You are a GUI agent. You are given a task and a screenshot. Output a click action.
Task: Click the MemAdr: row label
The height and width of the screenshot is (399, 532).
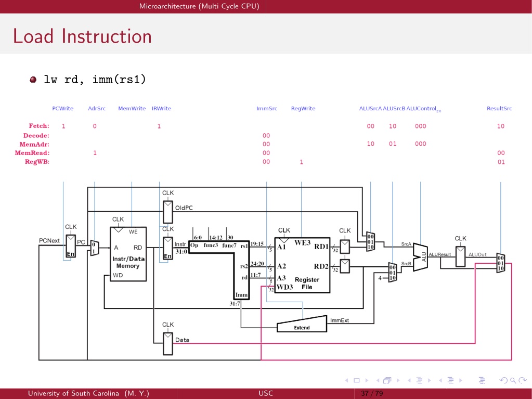tap(34, 144)
